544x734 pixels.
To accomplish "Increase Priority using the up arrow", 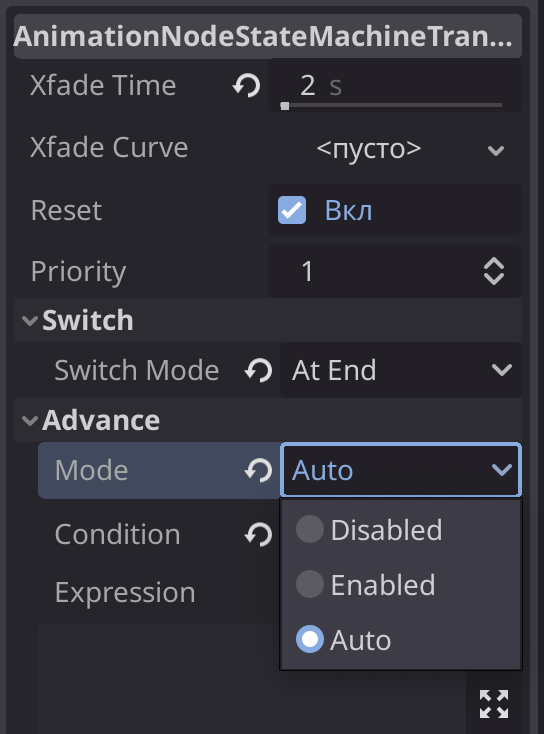I will tap(494, 264).
